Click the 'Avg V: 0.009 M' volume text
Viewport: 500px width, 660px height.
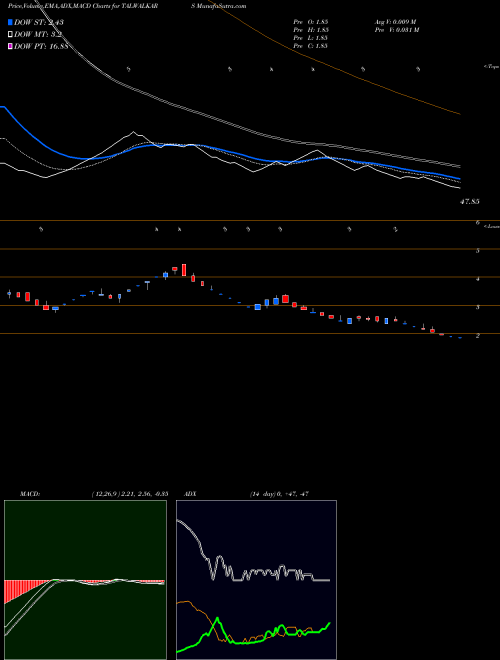click(x=396, y=22)
